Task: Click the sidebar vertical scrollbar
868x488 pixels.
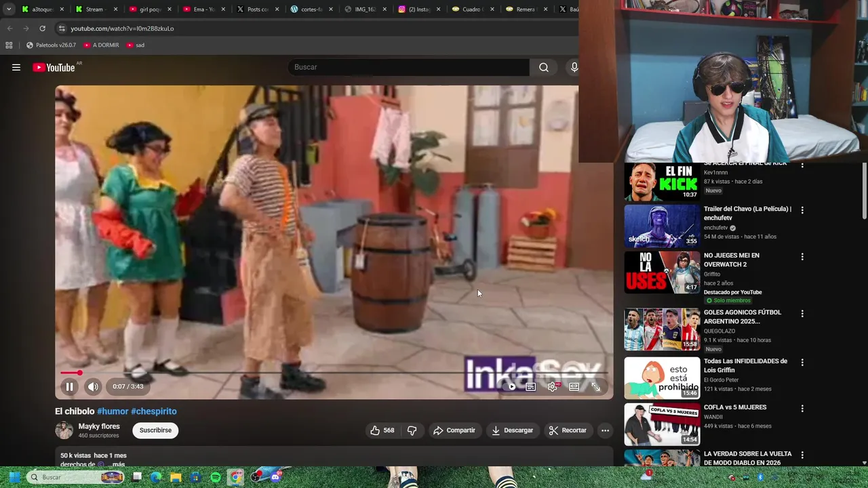Action: pos(864,191)
